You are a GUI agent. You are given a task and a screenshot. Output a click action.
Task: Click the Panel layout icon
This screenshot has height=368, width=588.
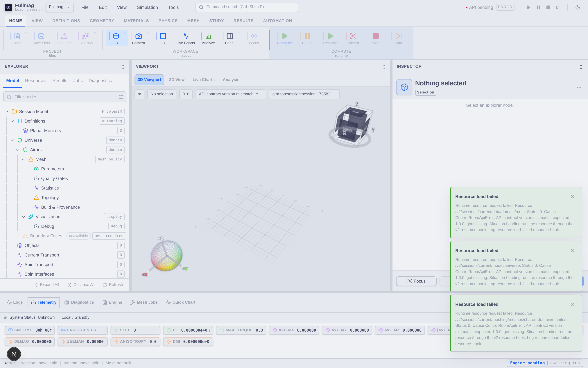pos(230,36)
